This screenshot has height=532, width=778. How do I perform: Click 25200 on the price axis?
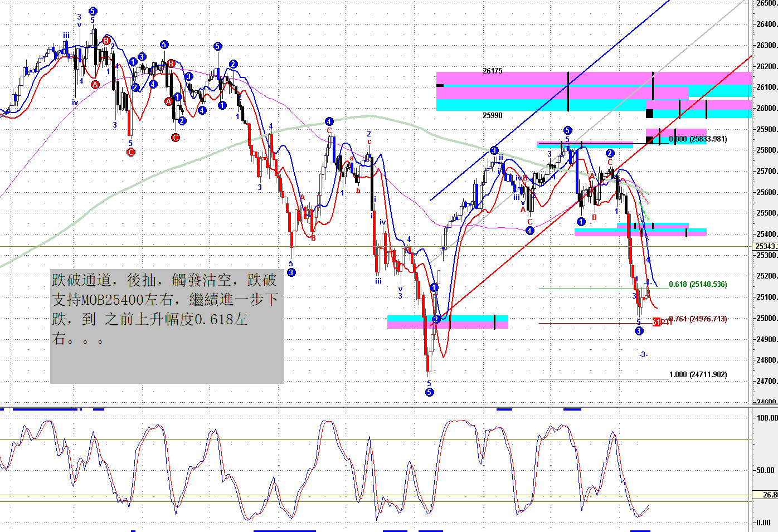pyautogui.click(x=767, y=276)
